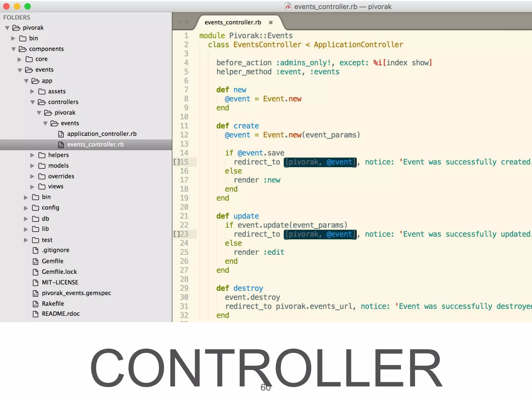
Task: Collapse the app folder arrow
Action: [26, 81]
